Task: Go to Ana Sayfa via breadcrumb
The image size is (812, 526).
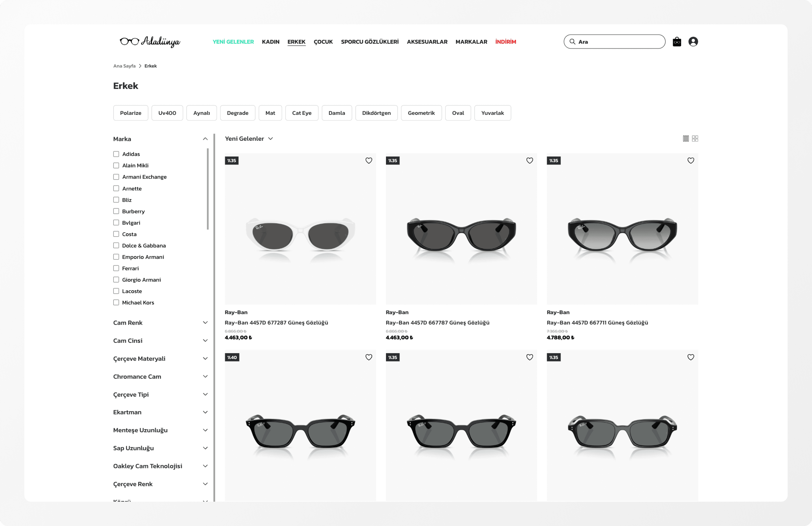Action: coord(124,66)
